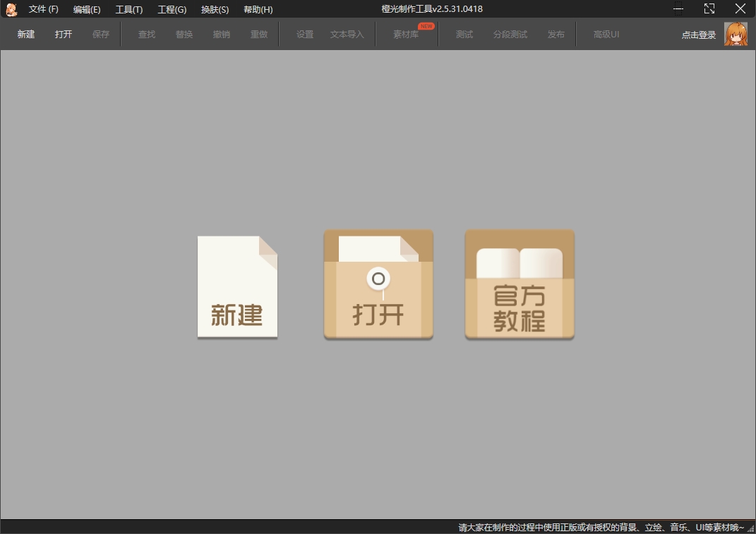Viewport: 756px width, 534px height.
Task: Click 设置 in the toolbar
Action: pos(305,34)
